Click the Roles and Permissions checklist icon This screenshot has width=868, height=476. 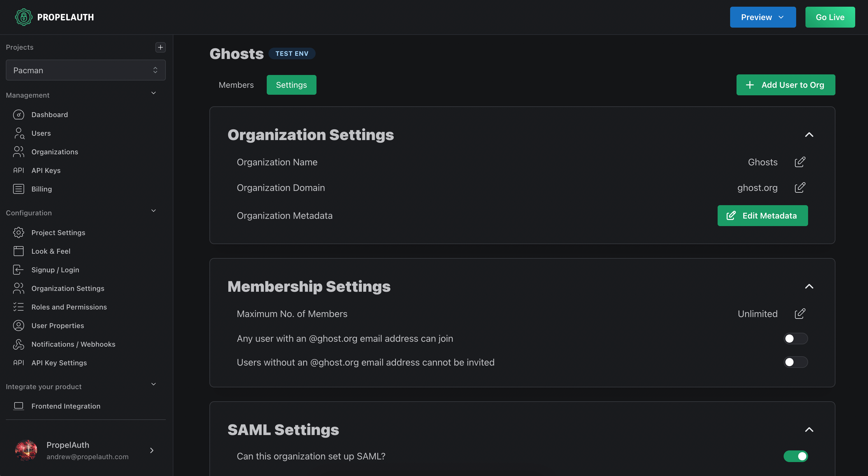pos(19,307)
